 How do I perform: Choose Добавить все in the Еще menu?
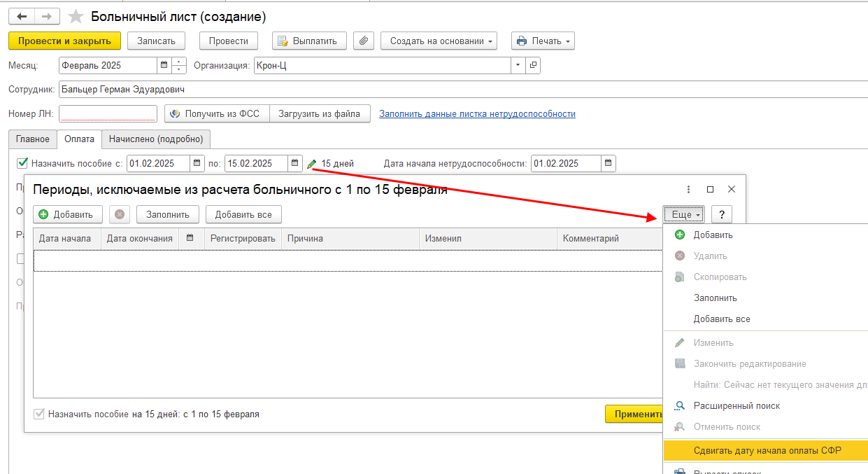[766, 319]
